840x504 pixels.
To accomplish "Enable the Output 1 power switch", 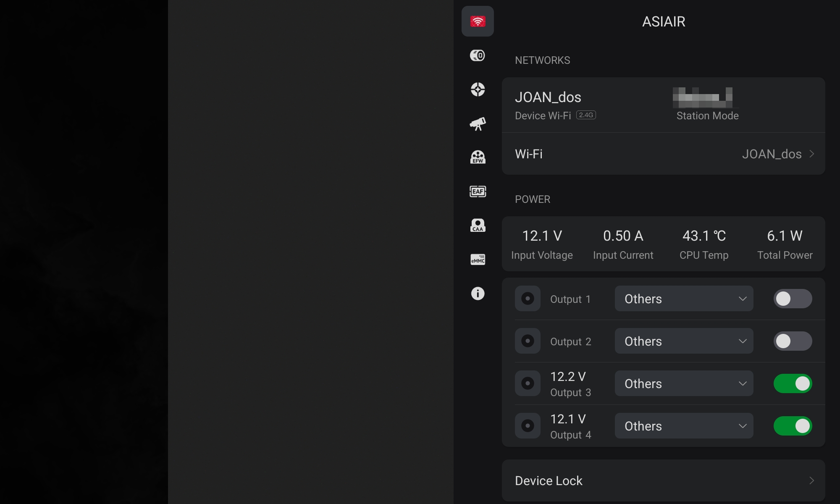I will point(793,299).
